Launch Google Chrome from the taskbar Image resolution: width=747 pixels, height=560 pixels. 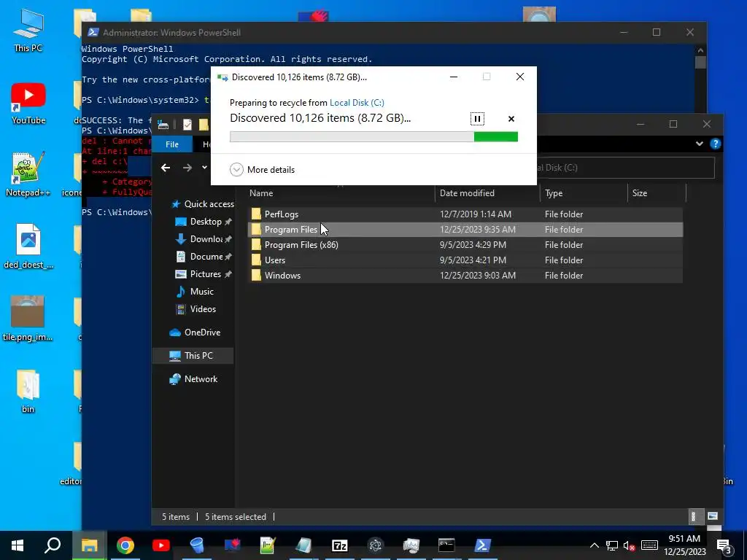click(125, 545)
